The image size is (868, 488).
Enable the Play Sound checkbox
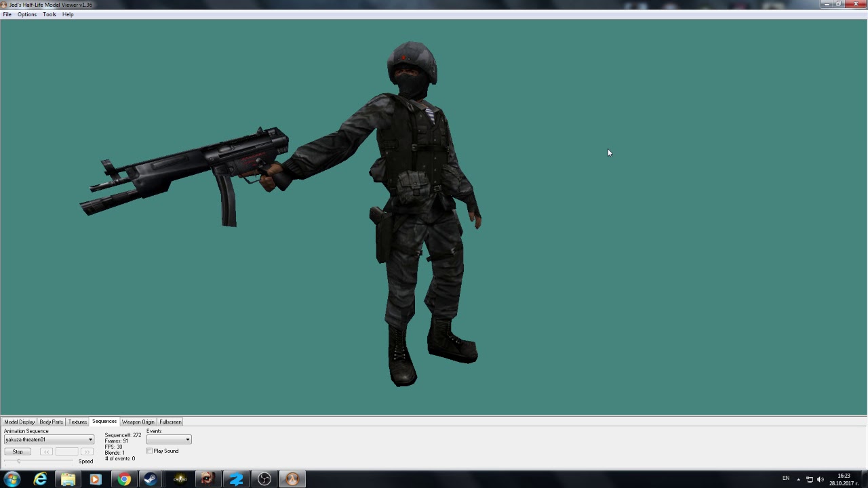pyautogui.click(x=150, y=451)
